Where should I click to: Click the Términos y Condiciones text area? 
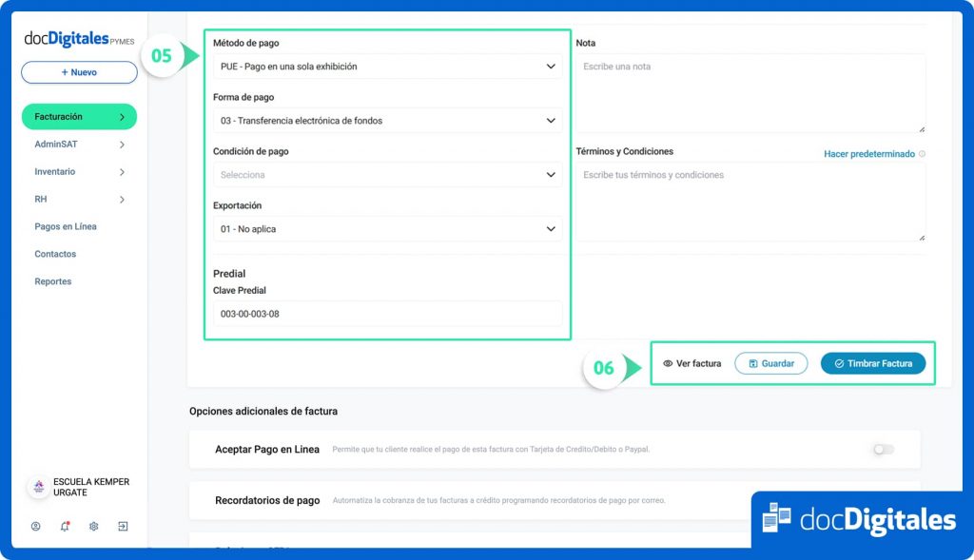click(x=750, y=202)
